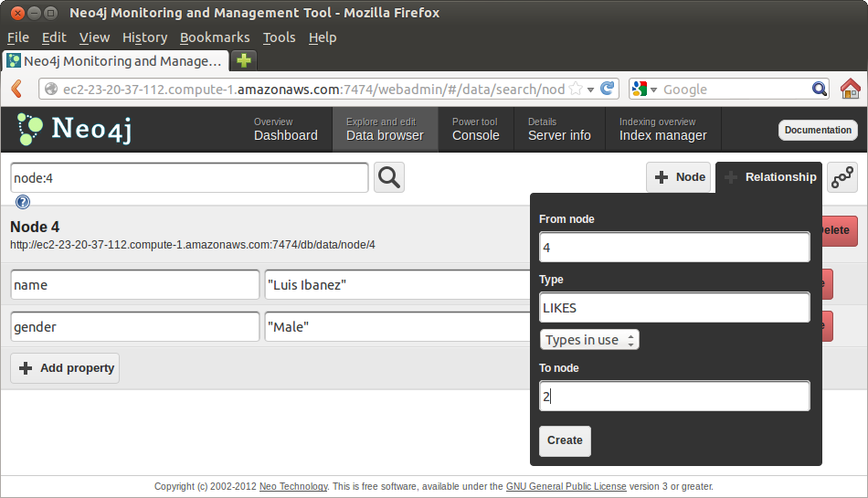
Task: Click the browser back arrow
Action: point(16,89)
